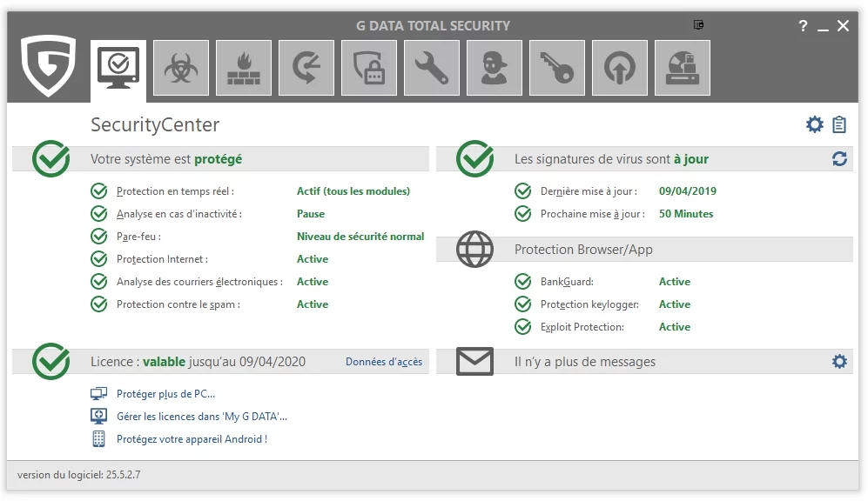Click check icon beside Analyse des courriers électroniques

tap(99, 282)
